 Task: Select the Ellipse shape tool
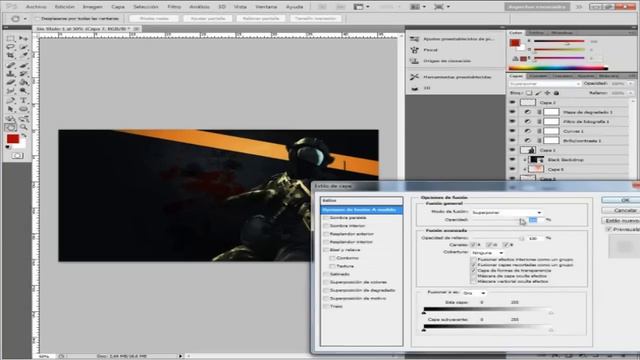tap(23, 109)
